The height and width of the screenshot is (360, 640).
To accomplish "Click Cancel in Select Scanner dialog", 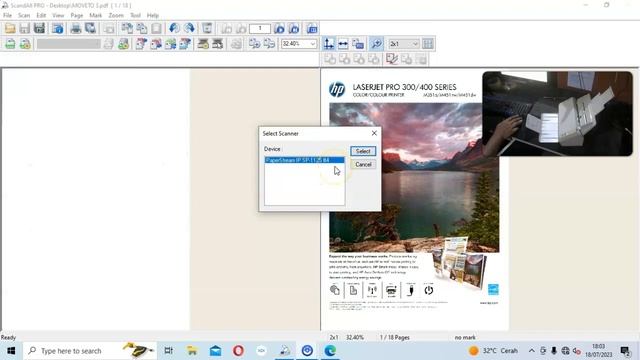I will pyautogui.click(x=363, y=164).
